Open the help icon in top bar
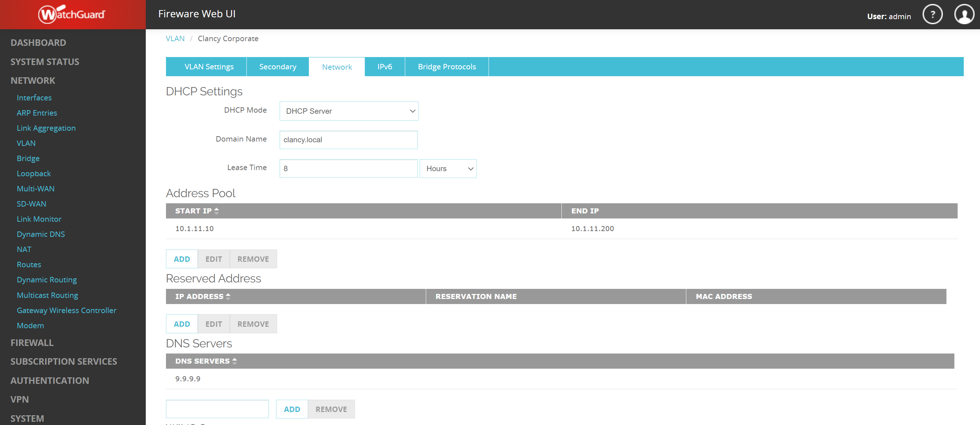This screenshot has height=425, width=980. tap(932, 14)
